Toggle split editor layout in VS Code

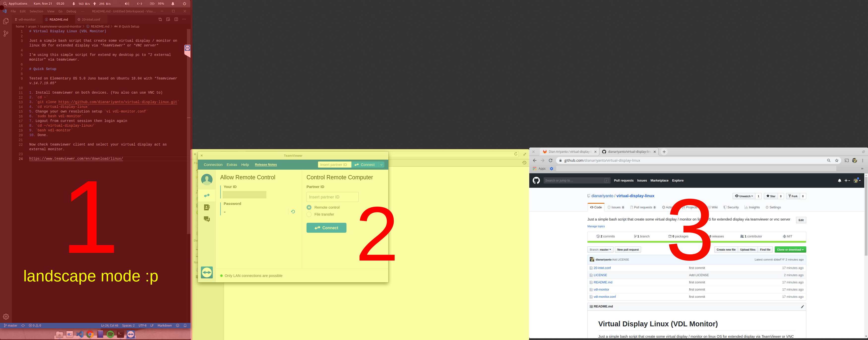pyautogui.click(x=176, y=19)
